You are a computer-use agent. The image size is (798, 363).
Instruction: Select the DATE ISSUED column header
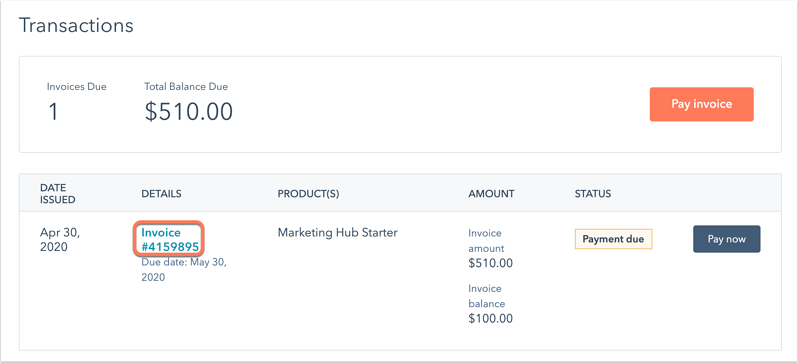click(x=58, y=193)
